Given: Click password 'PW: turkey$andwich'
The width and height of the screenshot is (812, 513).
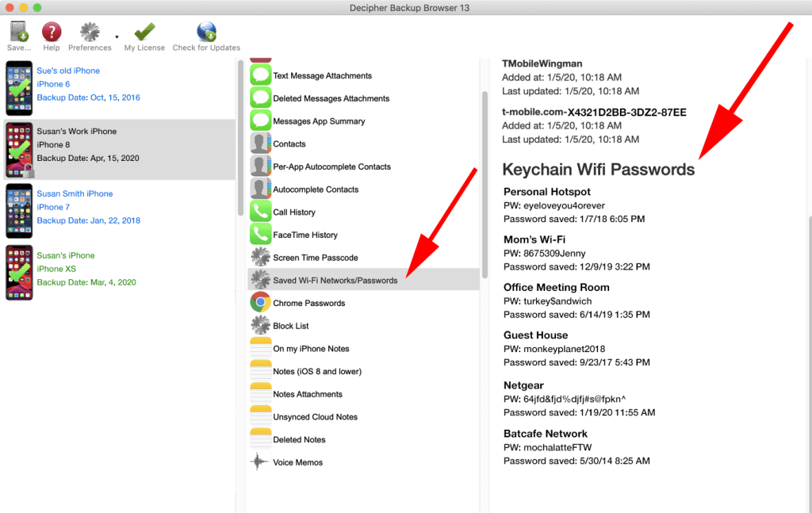Looking at the screenshot, I should coord(547,301).
